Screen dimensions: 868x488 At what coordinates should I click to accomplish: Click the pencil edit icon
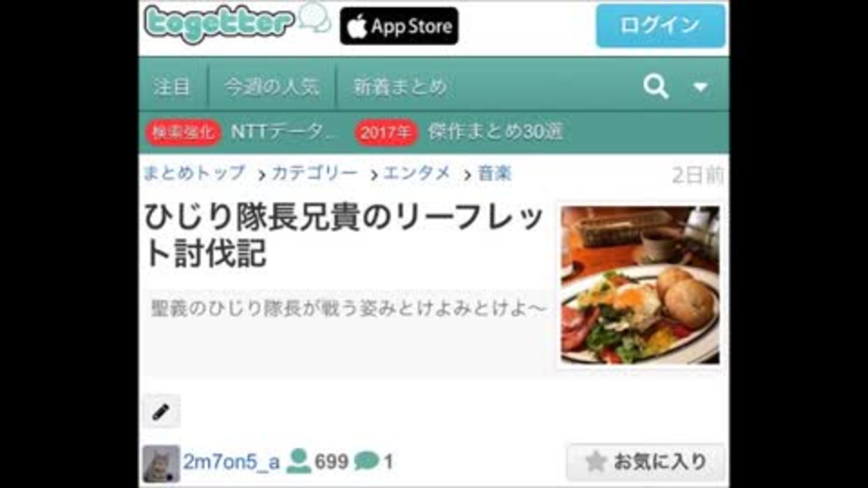tap(161, 411)
